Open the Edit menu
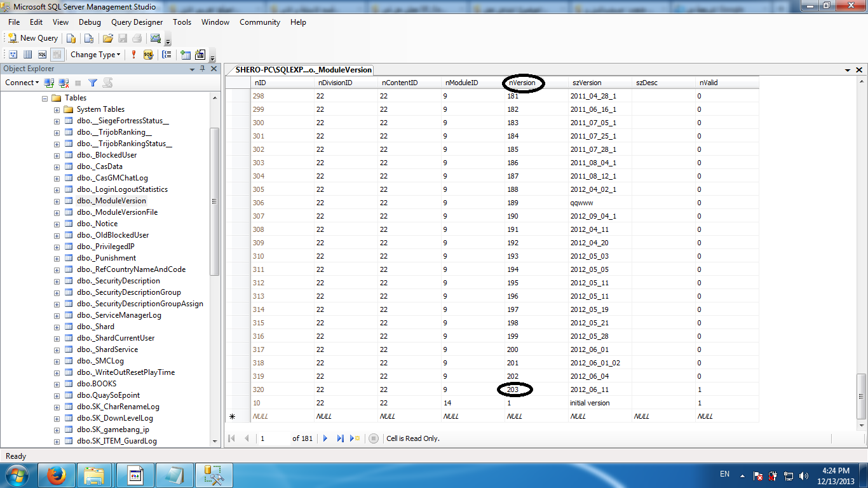 36,22
